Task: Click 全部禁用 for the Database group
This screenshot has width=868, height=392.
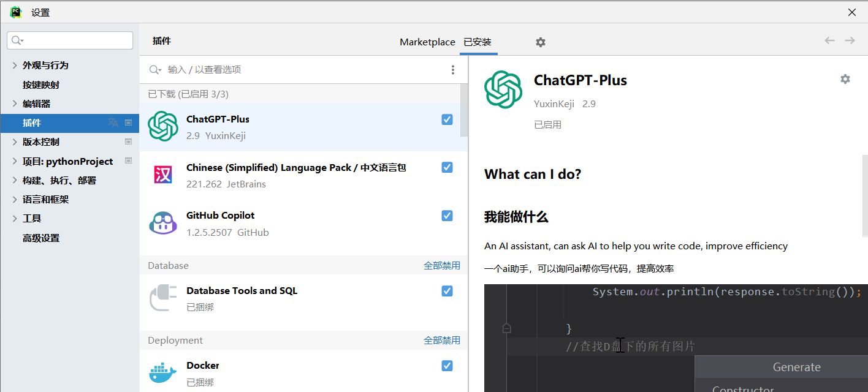Action: tap(442, 265)
